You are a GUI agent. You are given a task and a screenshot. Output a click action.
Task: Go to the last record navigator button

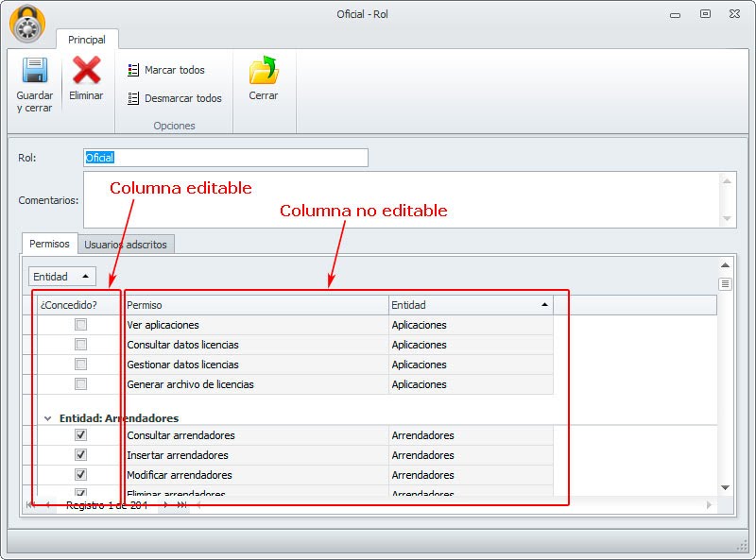[x=181, y=504]
